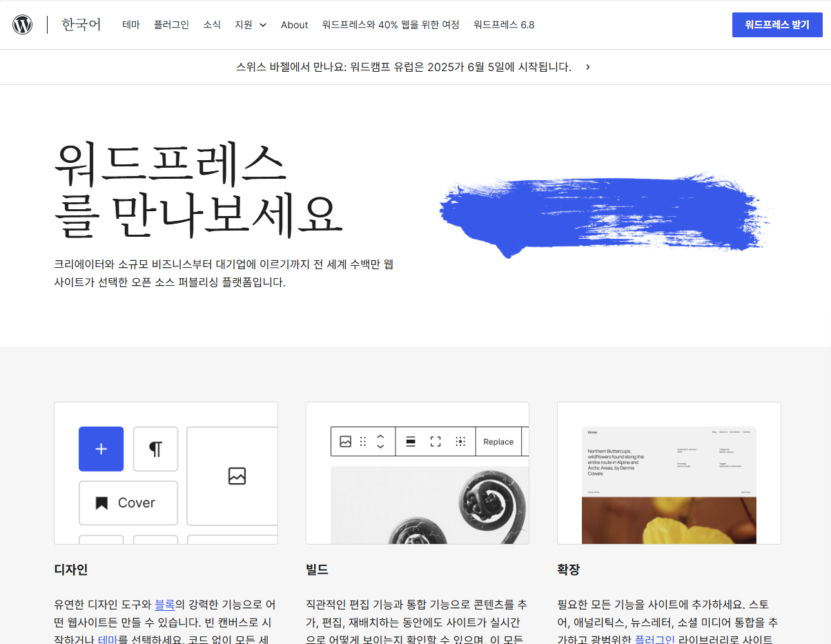831x644 pixels.
Task: Click the Stories site preview thumbnail
Action: (x=669, y=485)
